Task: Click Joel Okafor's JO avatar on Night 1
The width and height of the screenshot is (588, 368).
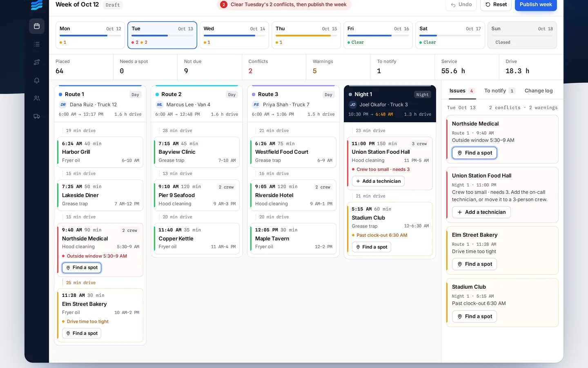Action: click(x=353, y=105)
